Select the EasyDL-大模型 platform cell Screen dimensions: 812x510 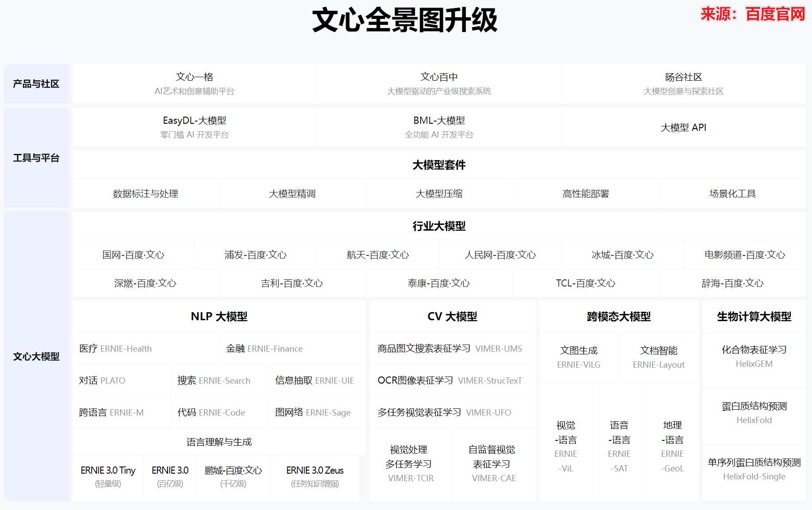[x=195, y=127]
